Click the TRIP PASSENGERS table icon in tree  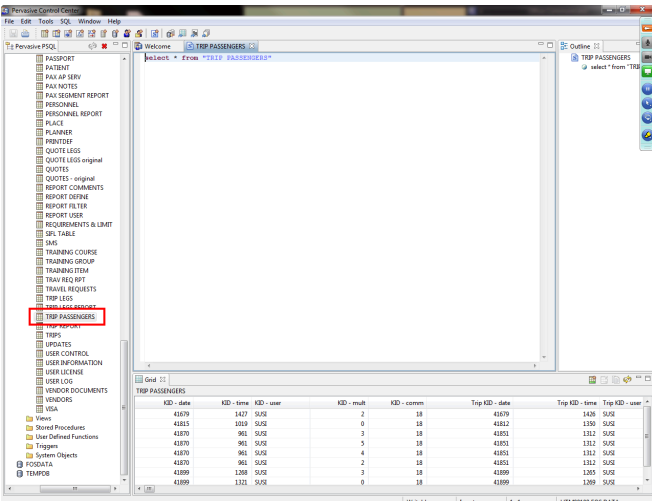coord(40,317)
